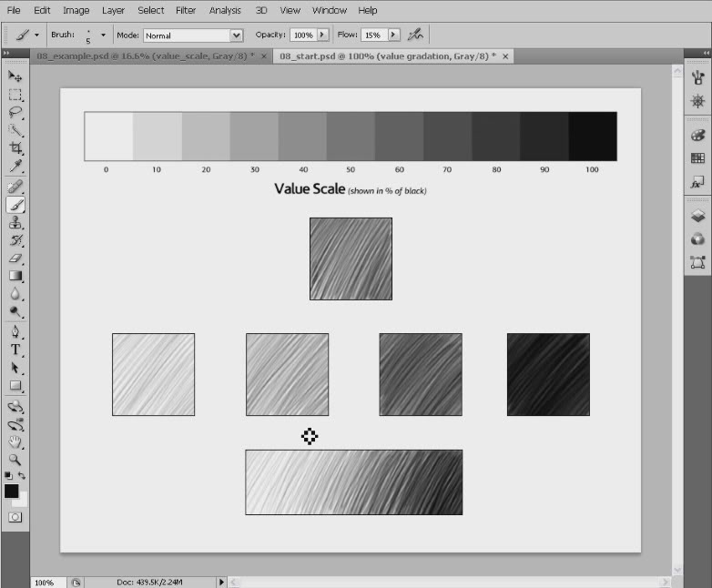
Task: Select the Blur tool
Action: [x=15, y=294]
